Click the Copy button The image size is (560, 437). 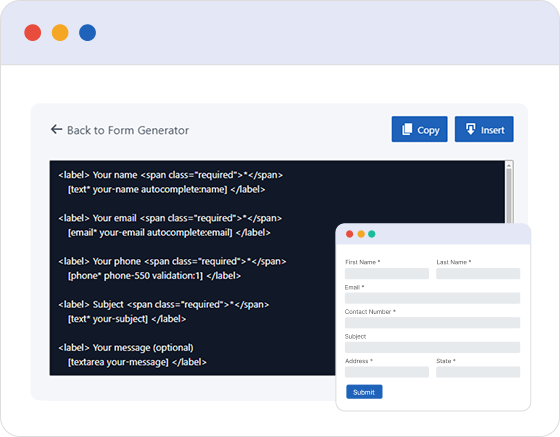point(419,129)
